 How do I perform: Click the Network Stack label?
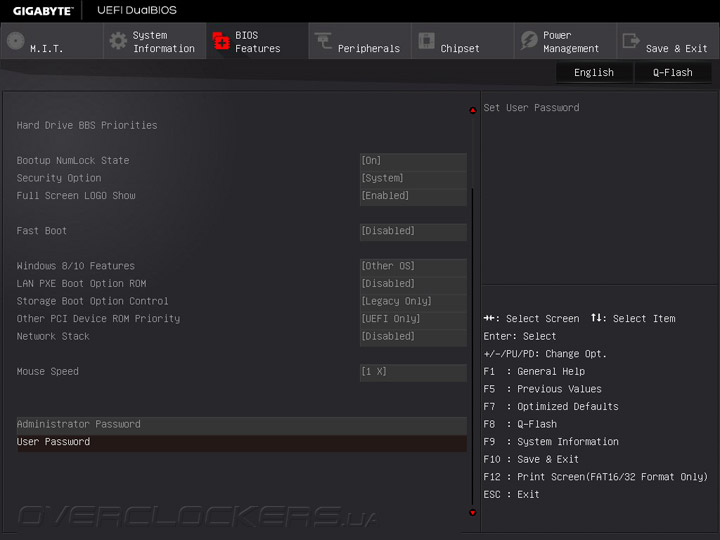click(x=53, y=337)
